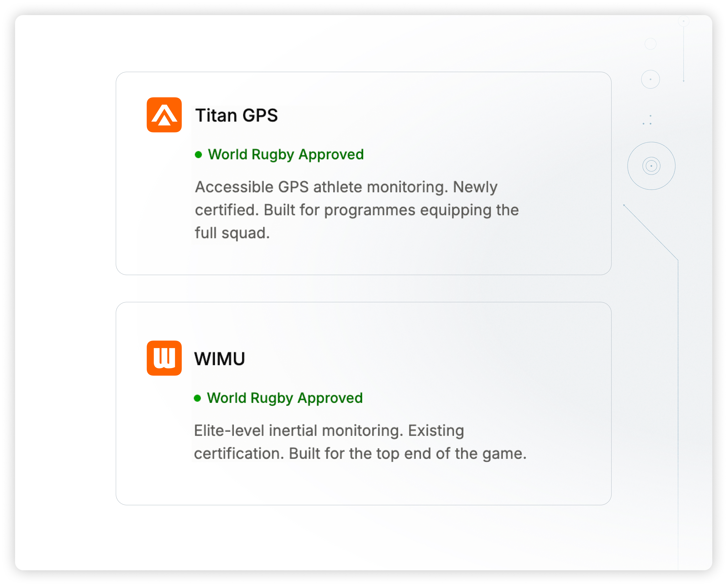The image size is (728, 586).
Task: Click the faint empty circle near top right
Action: coord(651,44)
